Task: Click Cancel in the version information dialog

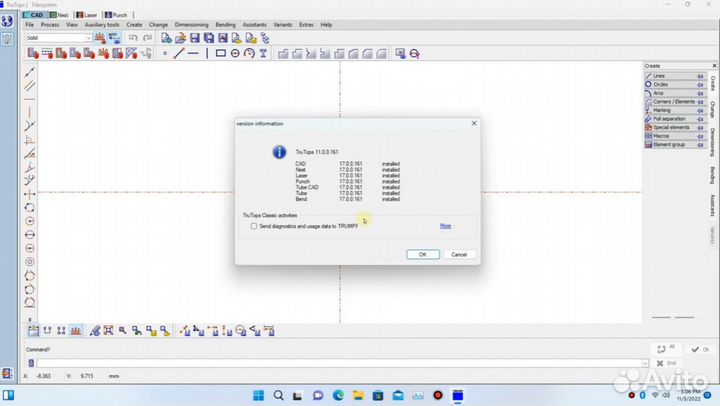Action: (x=459, y=254)
